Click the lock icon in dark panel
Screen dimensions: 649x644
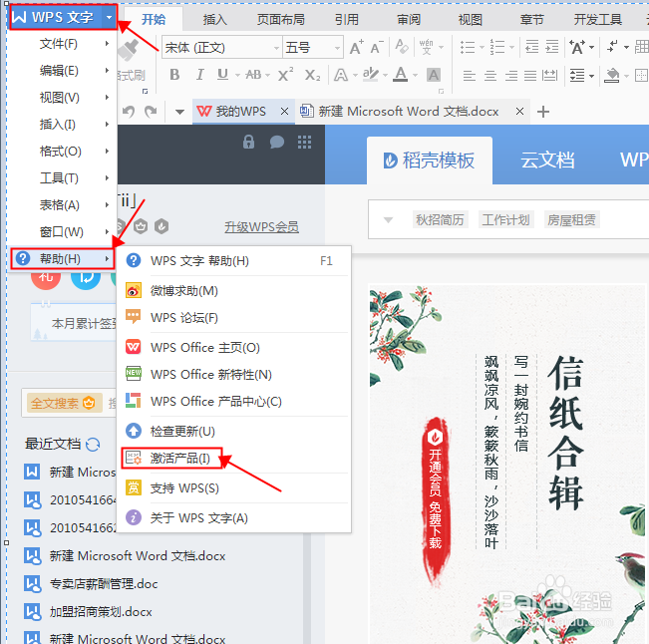coord(248,142)
